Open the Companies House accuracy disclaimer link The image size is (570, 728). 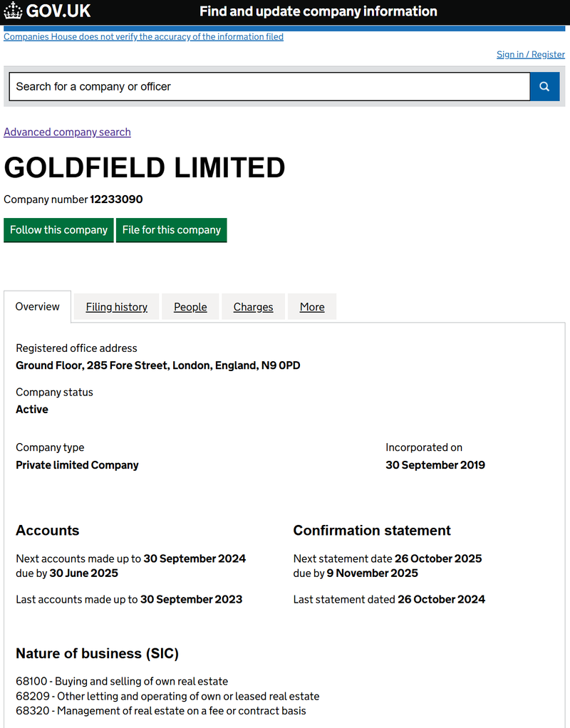[143, 36]
